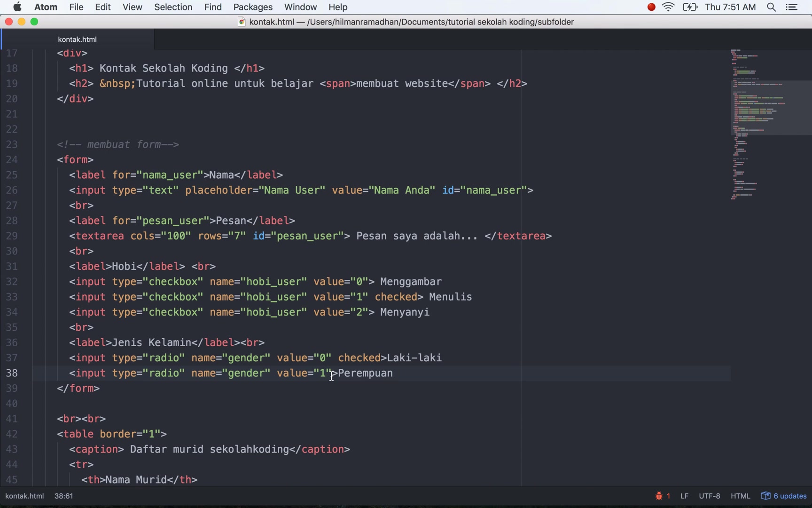Open Spotlight search magnifier icon

pos(771,7)
